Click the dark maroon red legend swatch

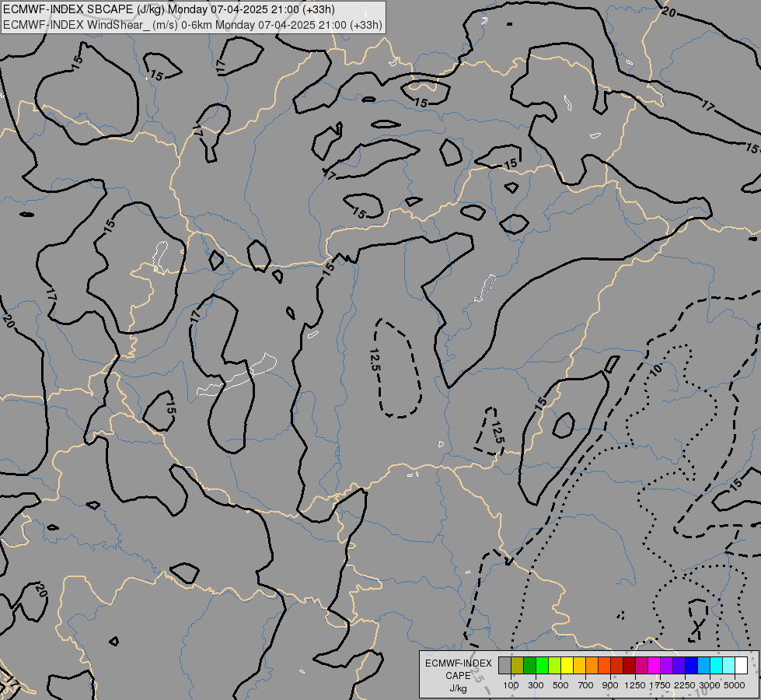coord(629,665)
